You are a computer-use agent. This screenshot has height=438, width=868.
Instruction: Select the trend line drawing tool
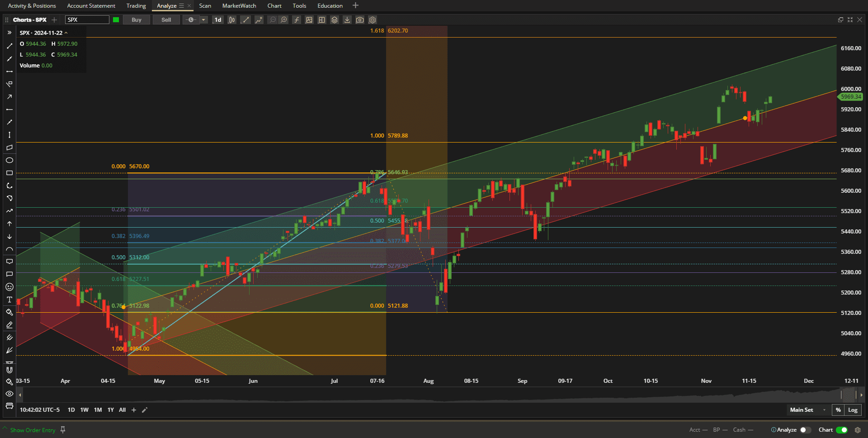pos(9,46)
